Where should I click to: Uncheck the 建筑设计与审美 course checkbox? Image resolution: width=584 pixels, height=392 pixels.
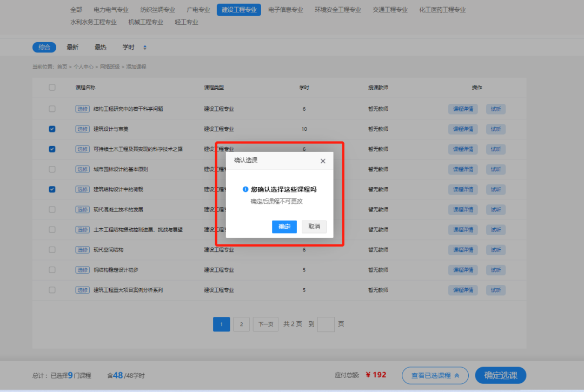(52, 129)
